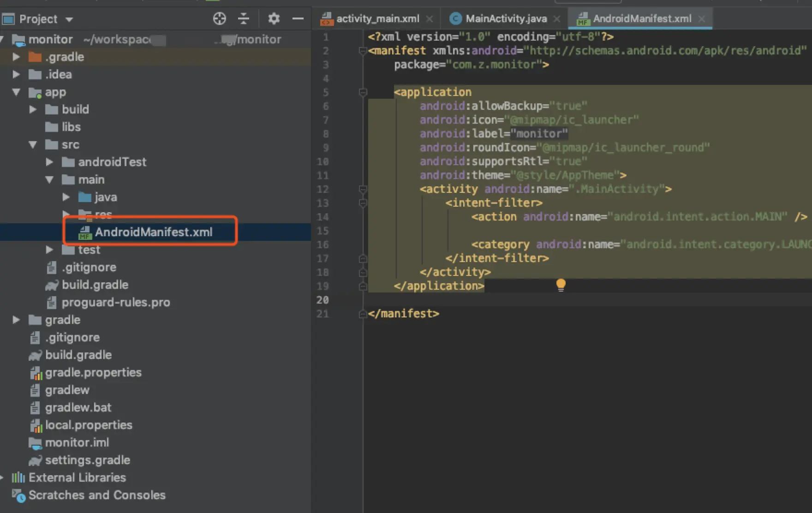812x513 pixels.
Task: Click the yellow lightbulb quick-fix icon
Action: 561,285
